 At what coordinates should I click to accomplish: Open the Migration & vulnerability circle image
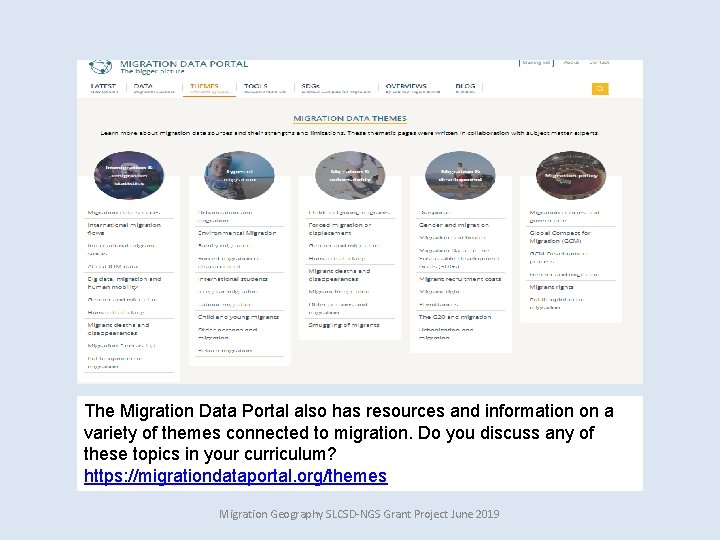(350, 175)
